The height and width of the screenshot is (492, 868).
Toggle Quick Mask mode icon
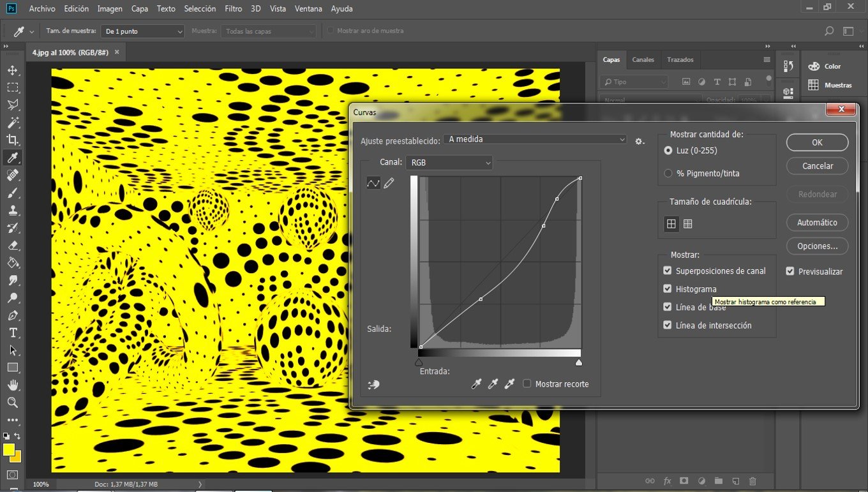pos(12,475)
